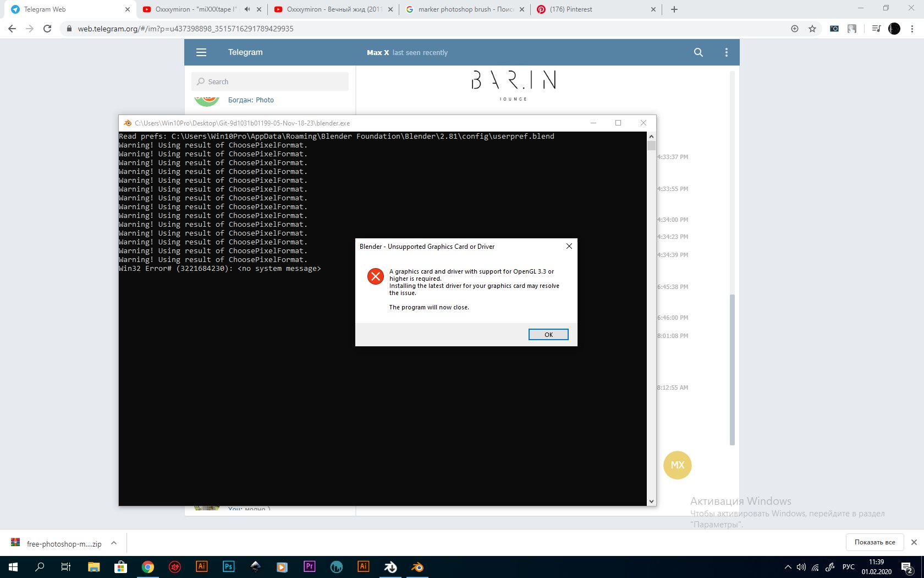The width and height of the screenshot is (924, 578).
Task: Go back in browser history
Action: tap(12, 29)
